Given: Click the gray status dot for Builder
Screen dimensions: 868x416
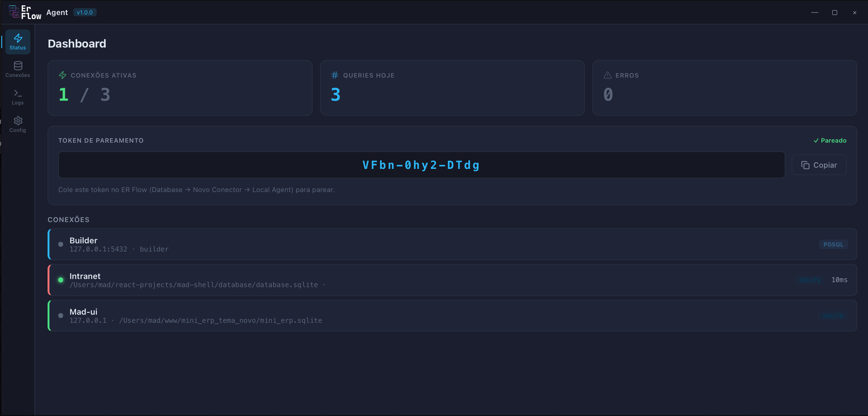Looking at the screenshot, I should pyautogui.click(x=61, y=245).
